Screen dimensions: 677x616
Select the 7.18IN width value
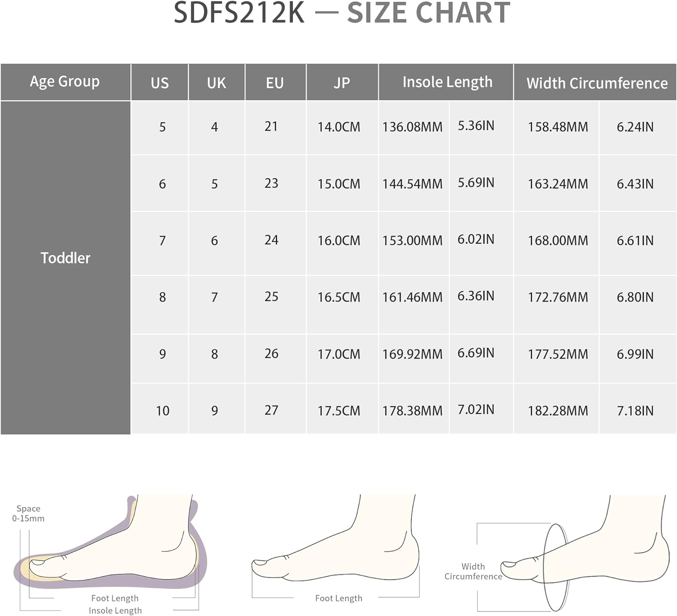(635, 411)
